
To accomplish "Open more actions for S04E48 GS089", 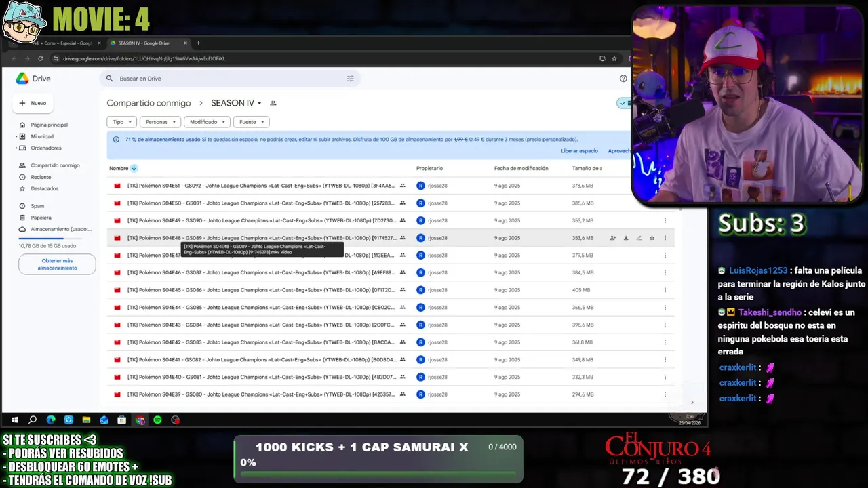I will coord(665,238).
